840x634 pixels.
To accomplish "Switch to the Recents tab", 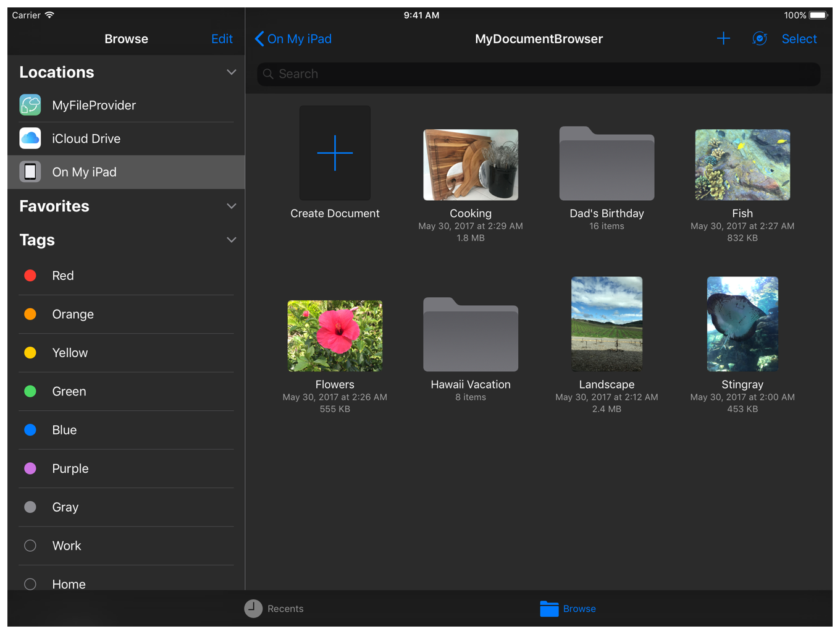I will 274,609.
